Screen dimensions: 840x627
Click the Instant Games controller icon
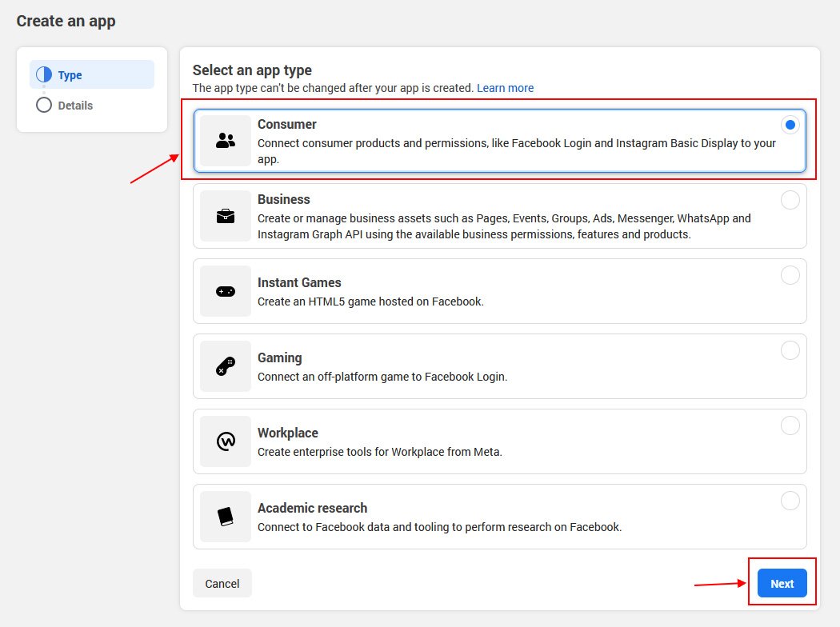tap(226, 291)
